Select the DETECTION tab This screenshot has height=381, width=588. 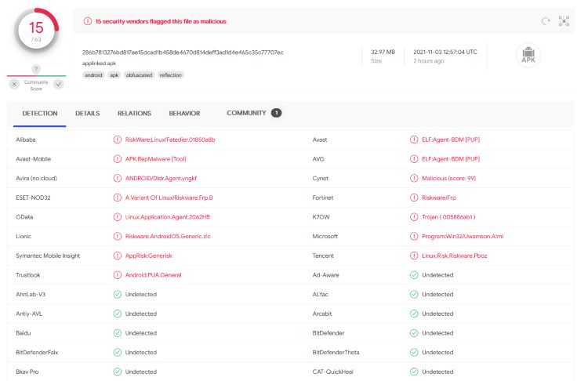40,113
